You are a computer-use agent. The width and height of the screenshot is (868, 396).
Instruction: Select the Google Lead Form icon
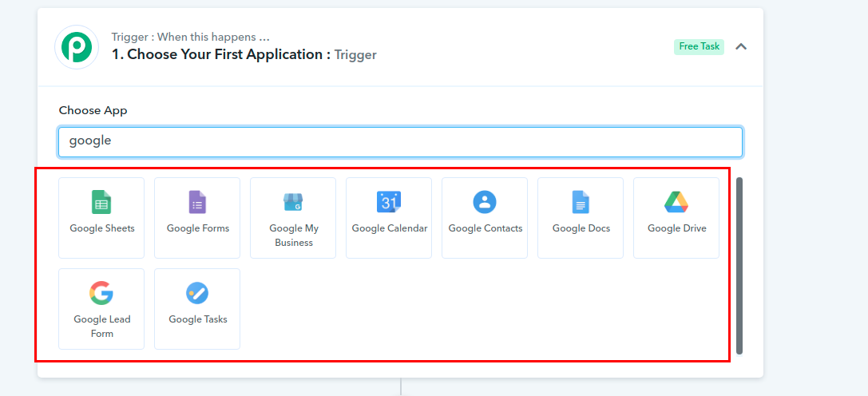point(101,293)
